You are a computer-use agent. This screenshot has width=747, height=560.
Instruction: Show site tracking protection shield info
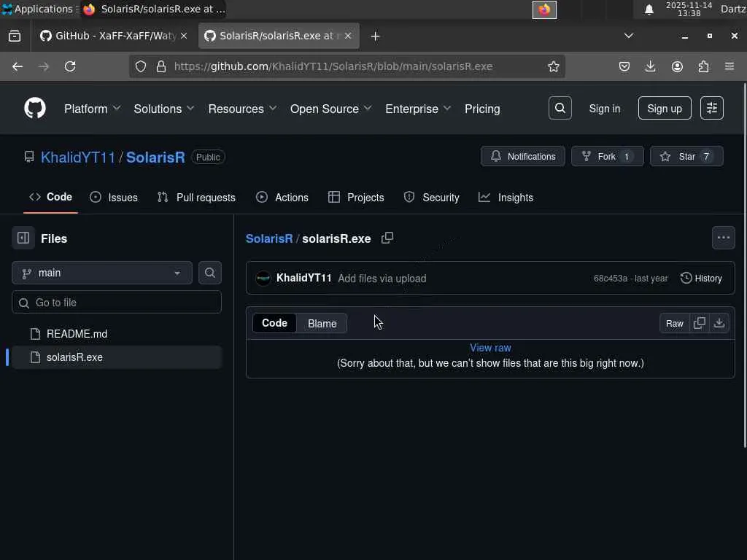tap(141, 66)
